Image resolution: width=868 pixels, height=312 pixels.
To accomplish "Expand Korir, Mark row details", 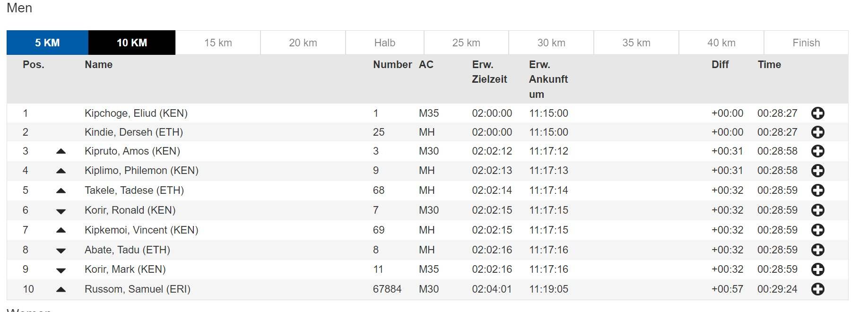I will tap(817, 269).
